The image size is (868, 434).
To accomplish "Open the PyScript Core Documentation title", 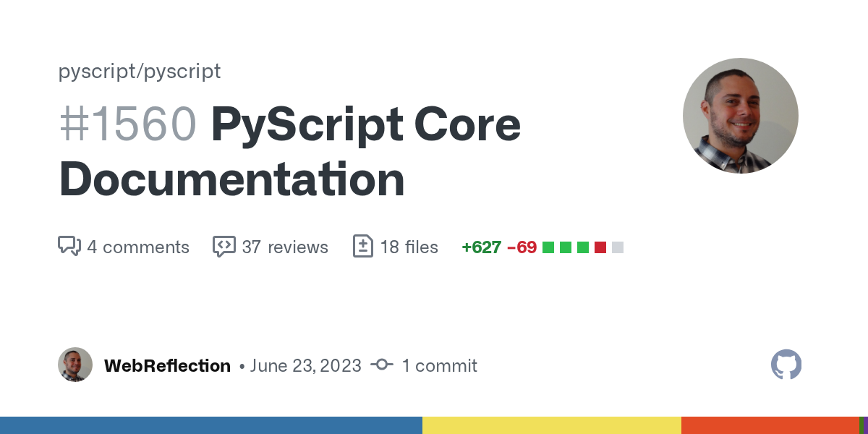I will 289,152.
